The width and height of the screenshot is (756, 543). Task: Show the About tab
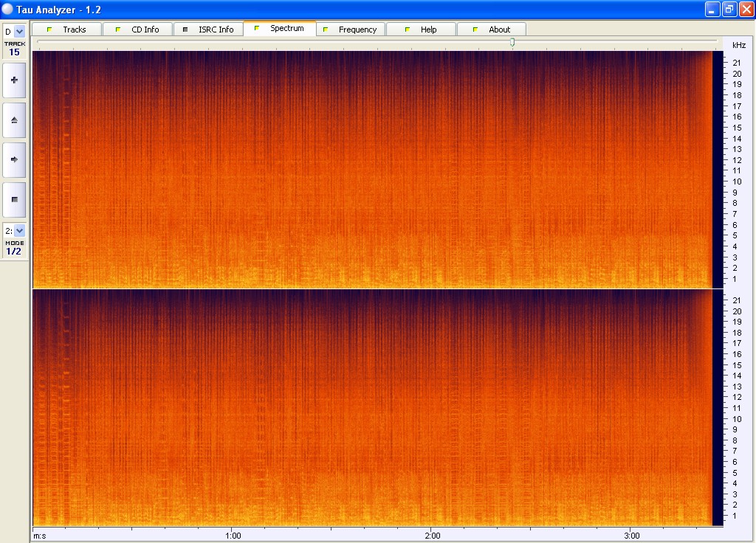492,30
